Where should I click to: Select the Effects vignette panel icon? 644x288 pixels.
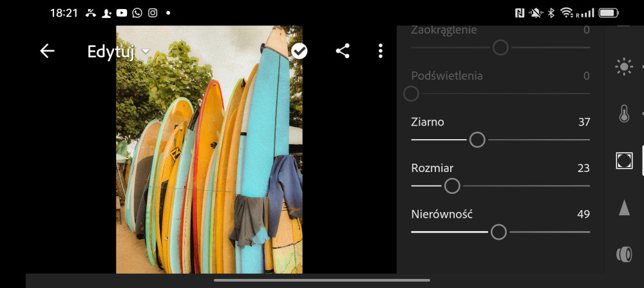pyautogui.click(x=624, y=160)
